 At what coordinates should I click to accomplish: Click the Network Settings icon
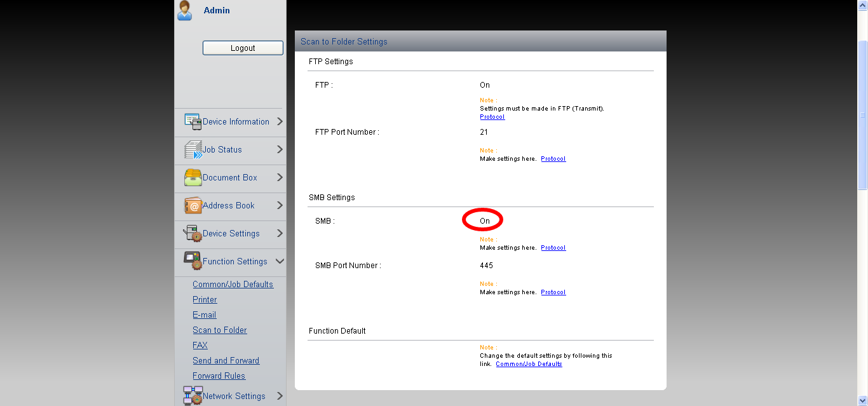(x=193, y=395)
